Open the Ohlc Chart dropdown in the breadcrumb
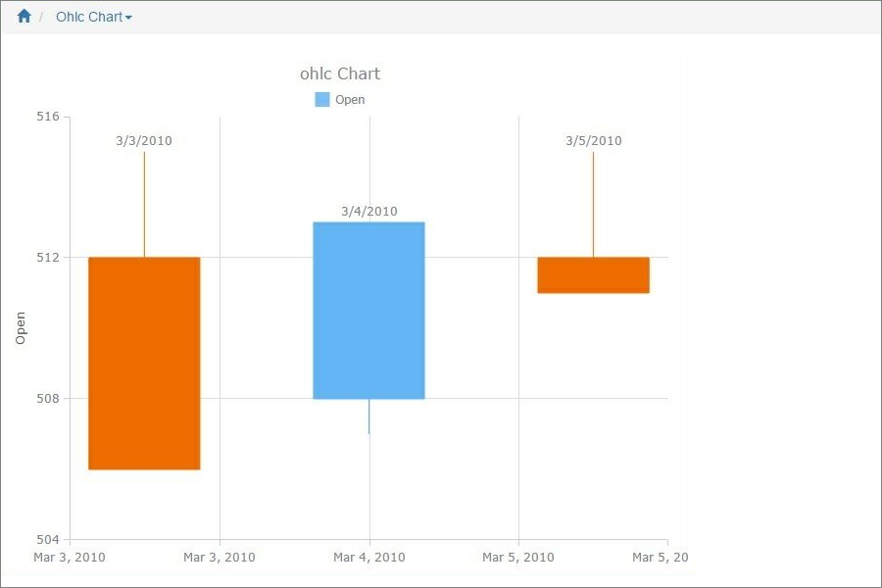The height and width of the screenshot is (588, 882). [127, 16]
